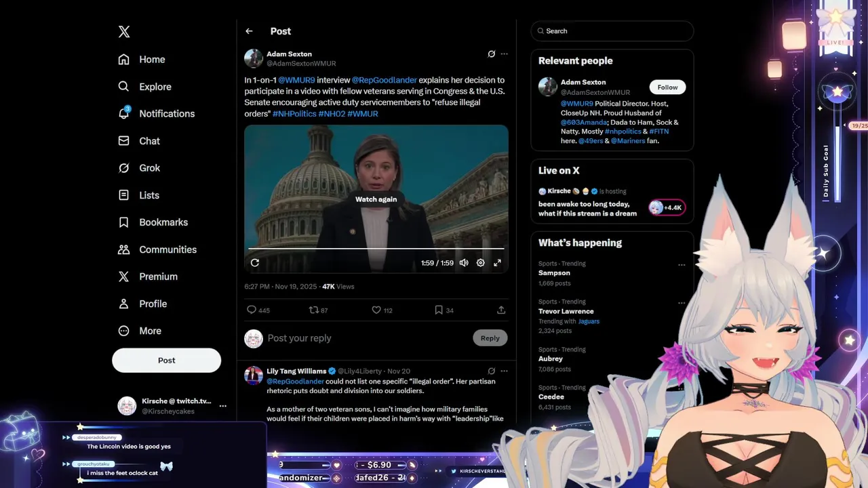Click the X logo in the sidebar
This screenshot has height=488, width=868.
point(124,31)
